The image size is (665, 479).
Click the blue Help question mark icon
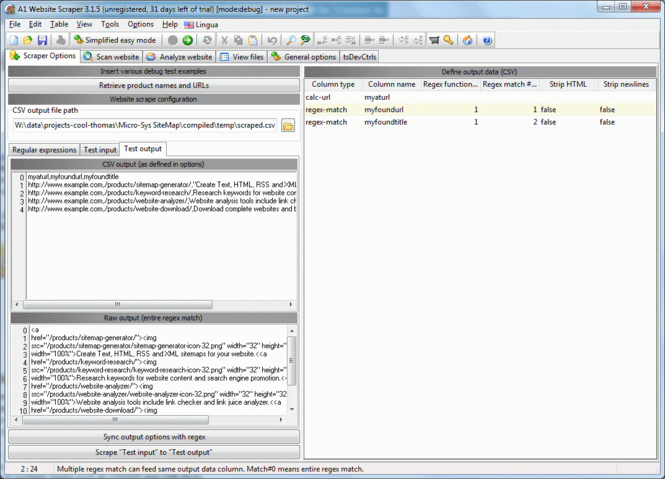tap(487, 40)
